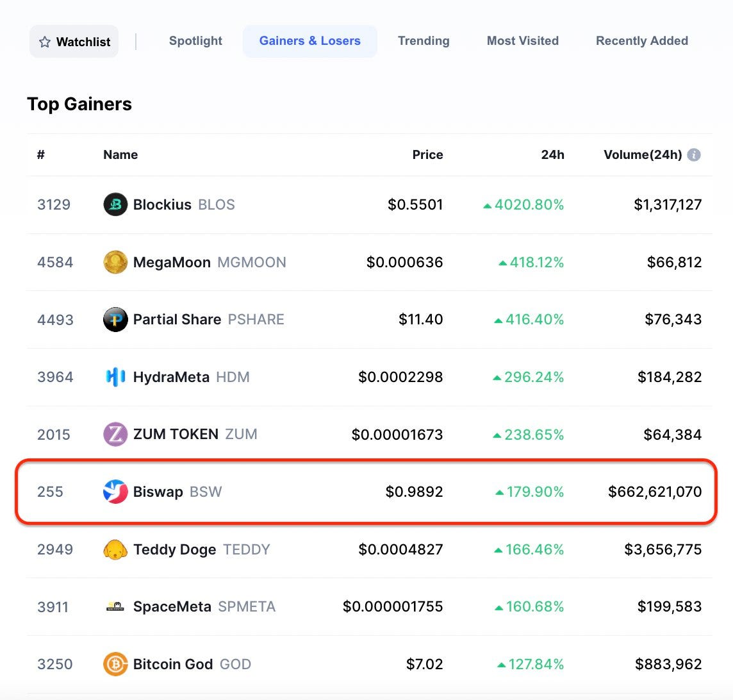Sort by the Price column header
733x700 pixels.
point(428,154)
